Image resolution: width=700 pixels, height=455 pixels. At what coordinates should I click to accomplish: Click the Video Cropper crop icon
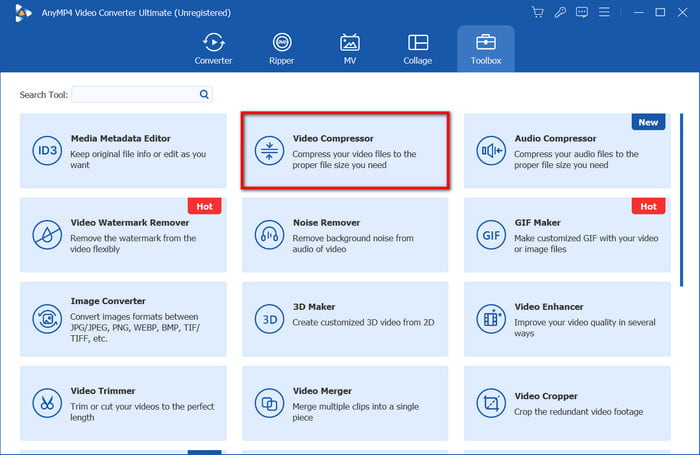point(491,403)
